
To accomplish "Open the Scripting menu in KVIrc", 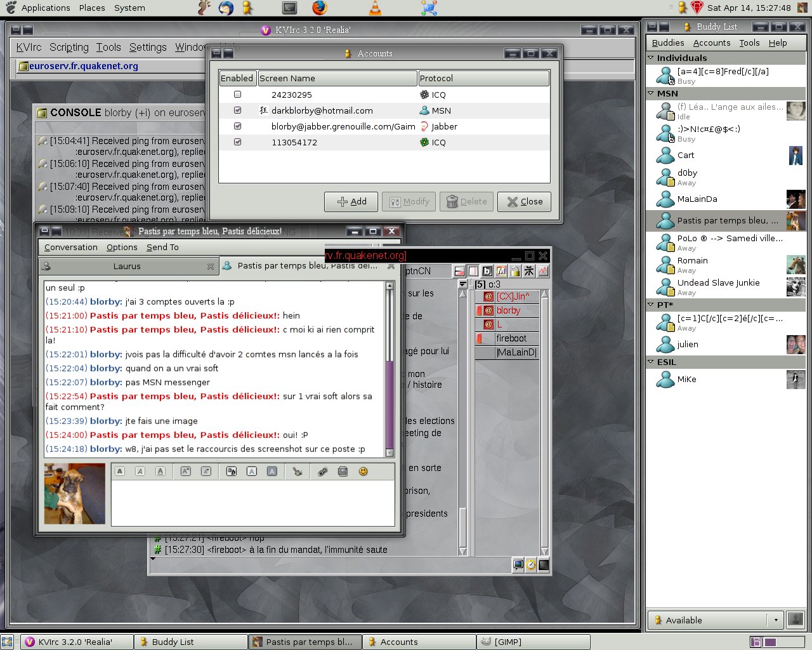I will [x=69, y=48].
